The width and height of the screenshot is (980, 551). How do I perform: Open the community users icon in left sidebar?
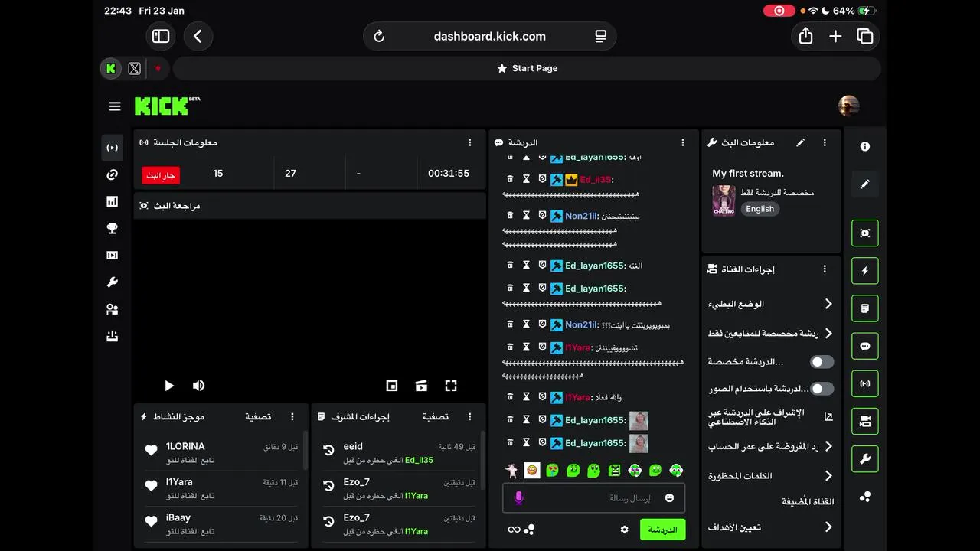coord(113,309)
